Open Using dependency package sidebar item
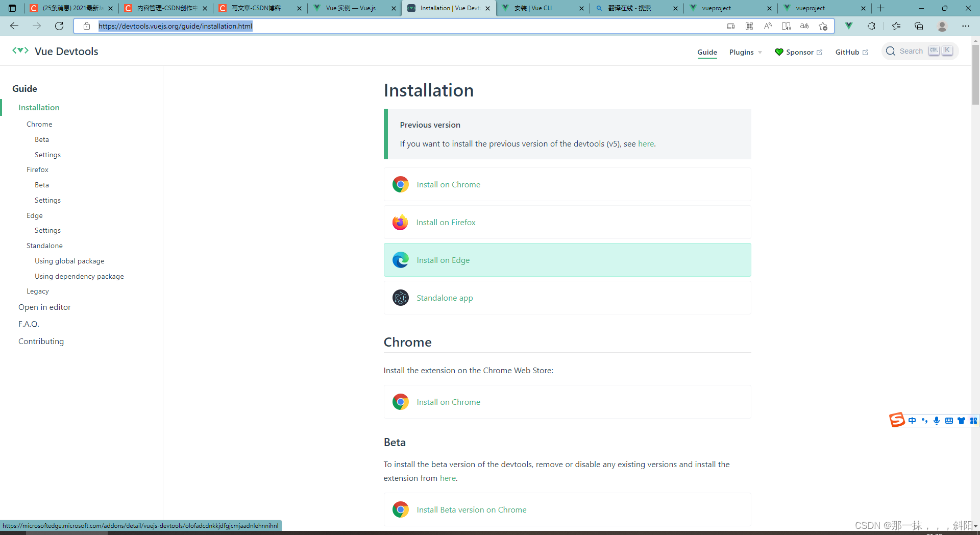This screenshot has width=980, height=535. (79, 276)
